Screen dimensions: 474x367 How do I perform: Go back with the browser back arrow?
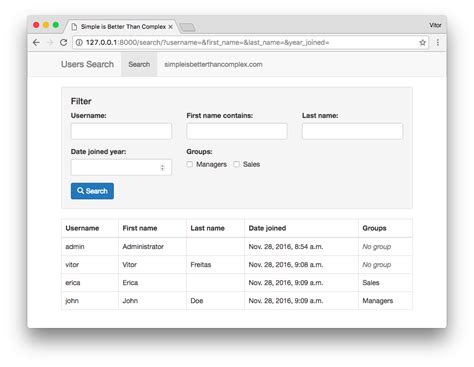[36, 42]
